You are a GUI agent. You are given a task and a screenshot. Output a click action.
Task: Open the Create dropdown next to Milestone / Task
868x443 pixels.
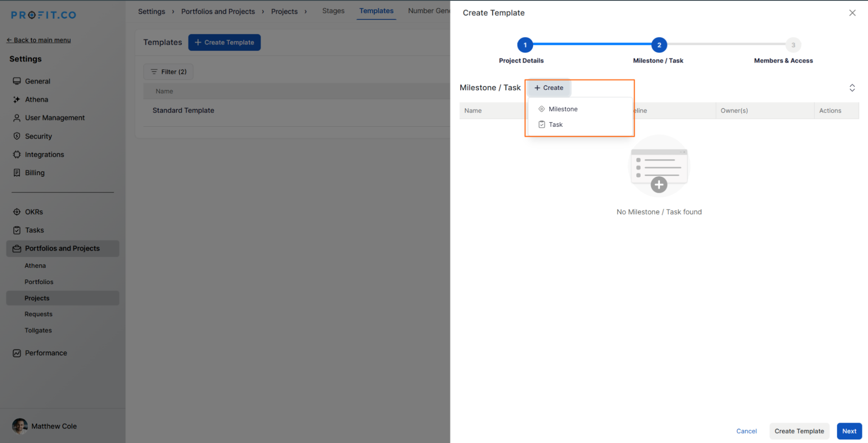pyautogui.click(x=549, y=88)
